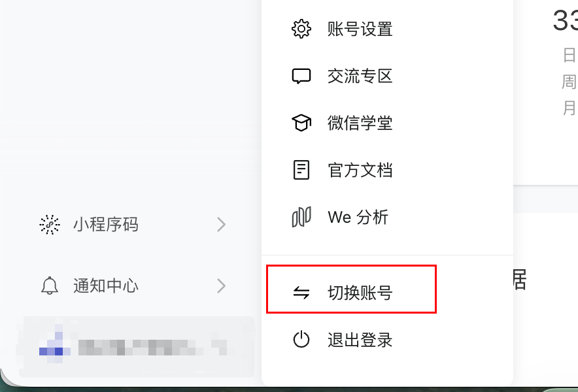Expand the 小程序码 chevron arrow
The width and height of the screenshot is (578, 392).
click(221, 224)
